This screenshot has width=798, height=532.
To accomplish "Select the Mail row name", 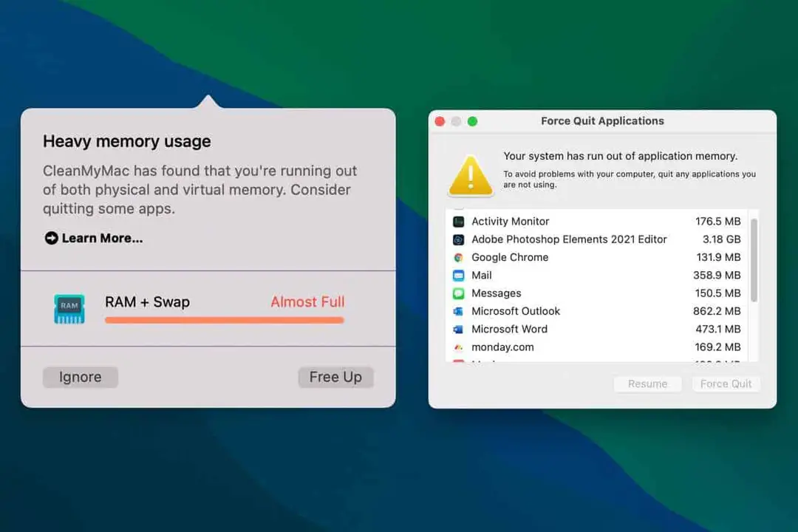I will (x=482, y=276).
